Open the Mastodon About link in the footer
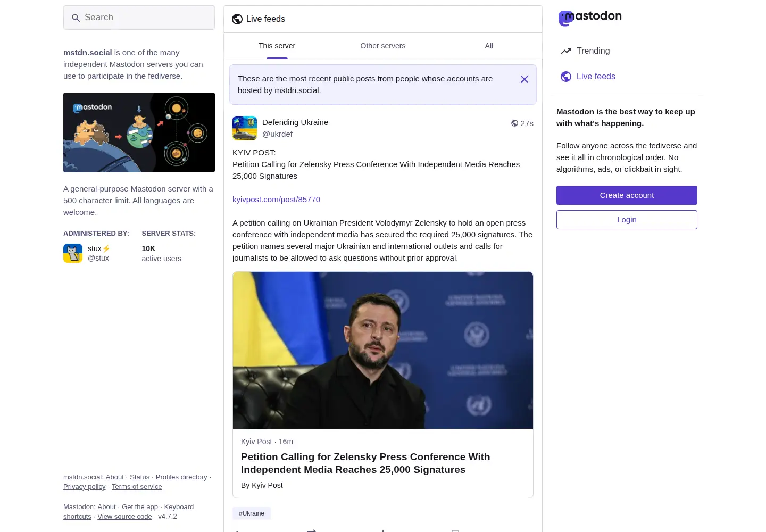 106,507
